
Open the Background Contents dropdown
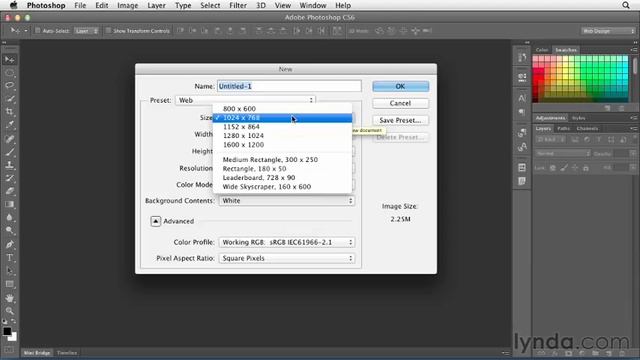(287, 201)
